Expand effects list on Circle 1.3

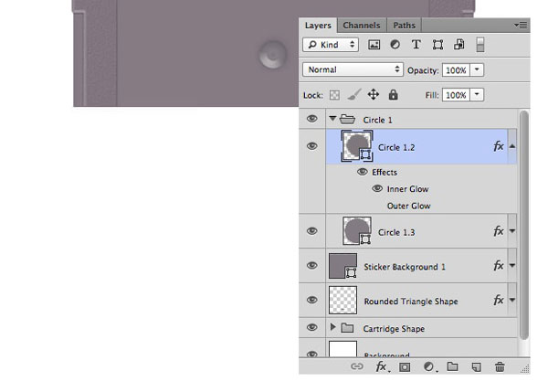coord(512,231)
